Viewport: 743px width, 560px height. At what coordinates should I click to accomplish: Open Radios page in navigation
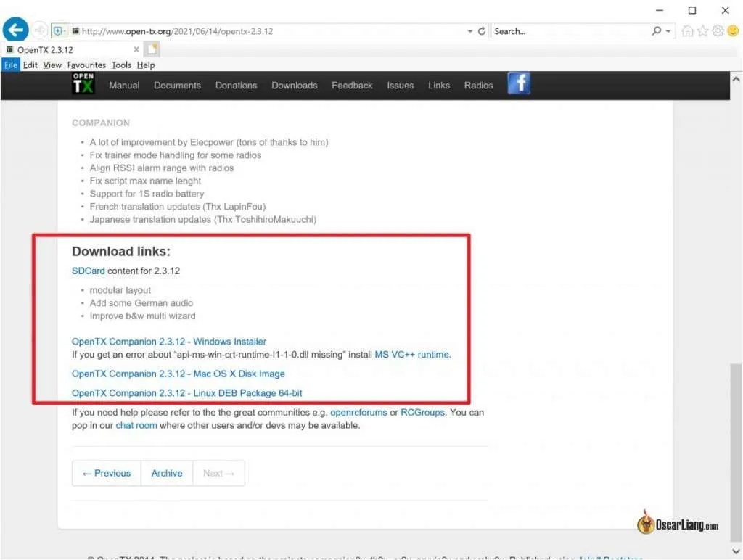click(x=479, y=86)
